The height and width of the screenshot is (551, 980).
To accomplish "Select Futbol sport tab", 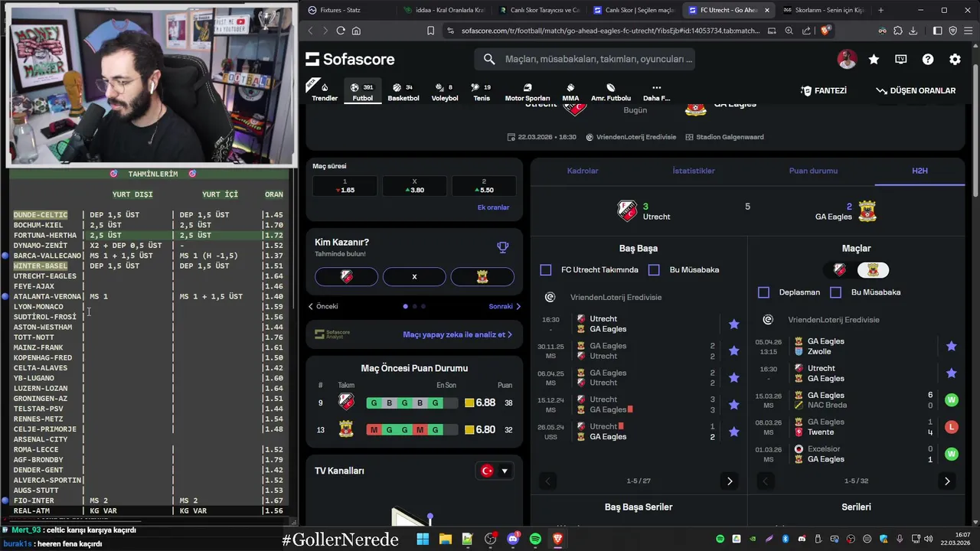I will coord(362,92).
